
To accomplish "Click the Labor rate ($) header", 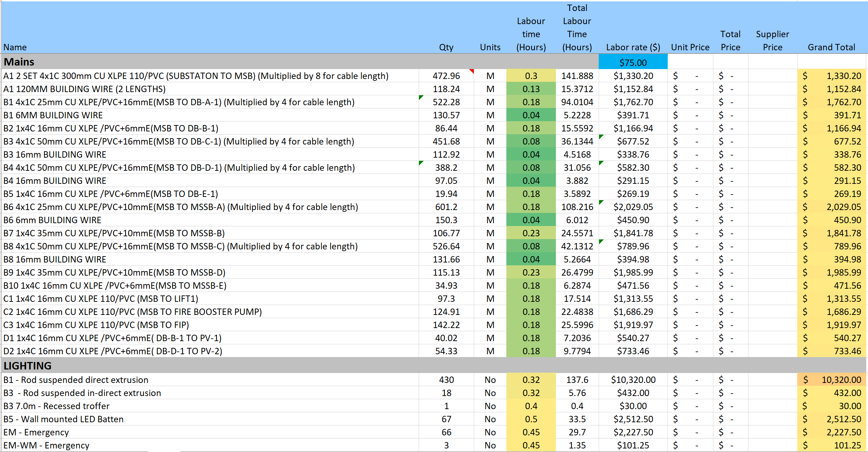I will pos(633,47).
